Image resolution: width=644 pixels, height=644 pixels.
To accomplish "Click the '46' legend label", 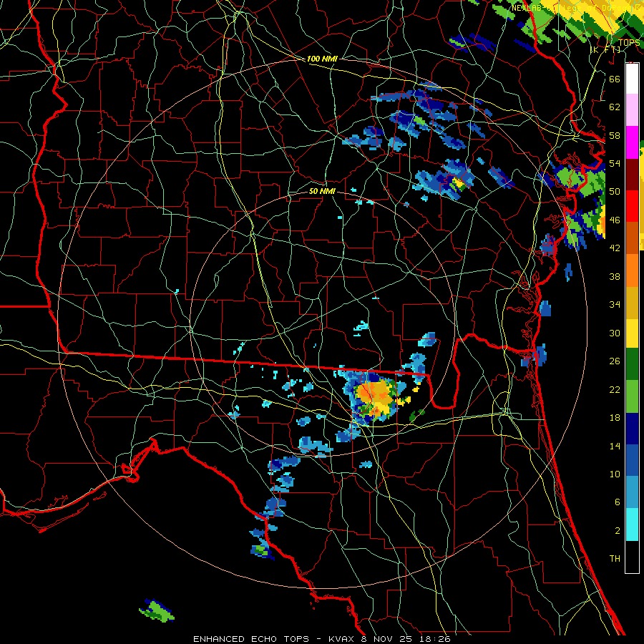I will pyautogui.click(x=615, y=220).
